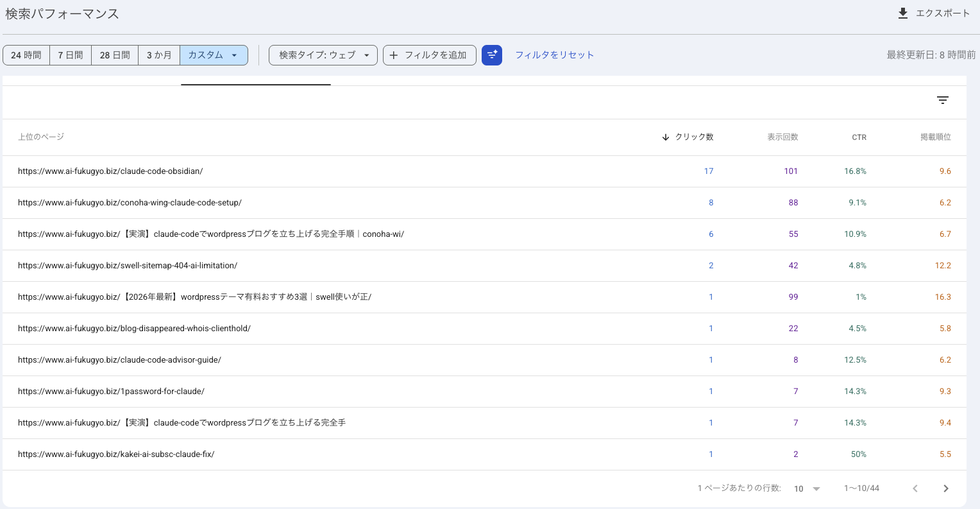Go to next page of results
The width and height of the screenshot is (980, 509).
(x=946, y=488)
